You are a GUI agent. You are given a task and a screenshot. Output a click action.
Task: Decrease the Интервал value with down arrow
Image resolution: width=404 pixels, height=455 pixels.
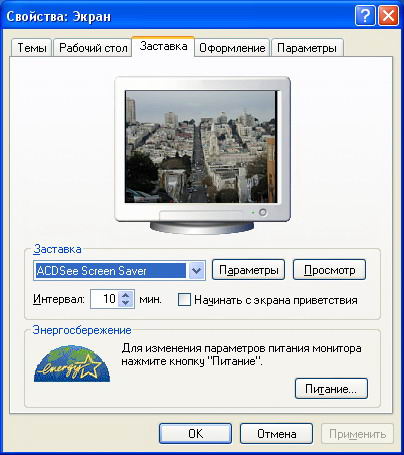click(125, 303)
